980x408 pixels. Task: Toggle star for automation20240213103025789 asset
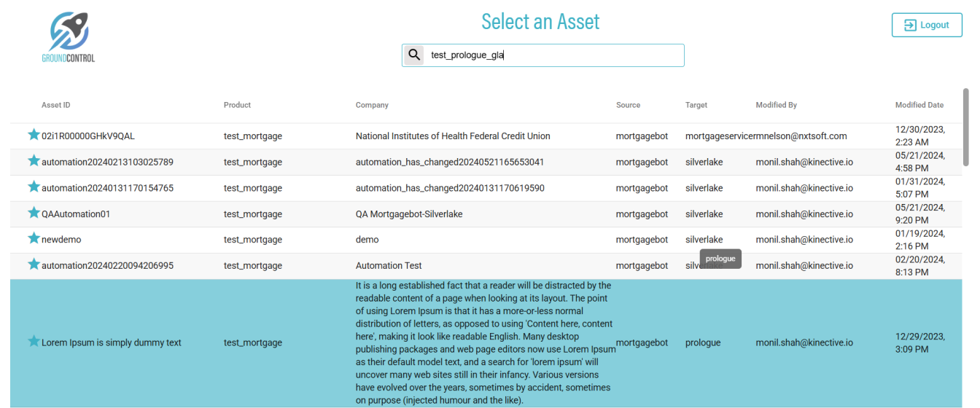point(34,161)
